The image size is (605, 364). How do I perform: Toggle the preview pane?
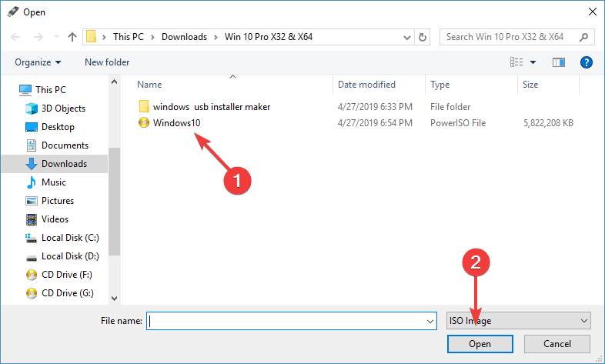click(x=558, y=62)
